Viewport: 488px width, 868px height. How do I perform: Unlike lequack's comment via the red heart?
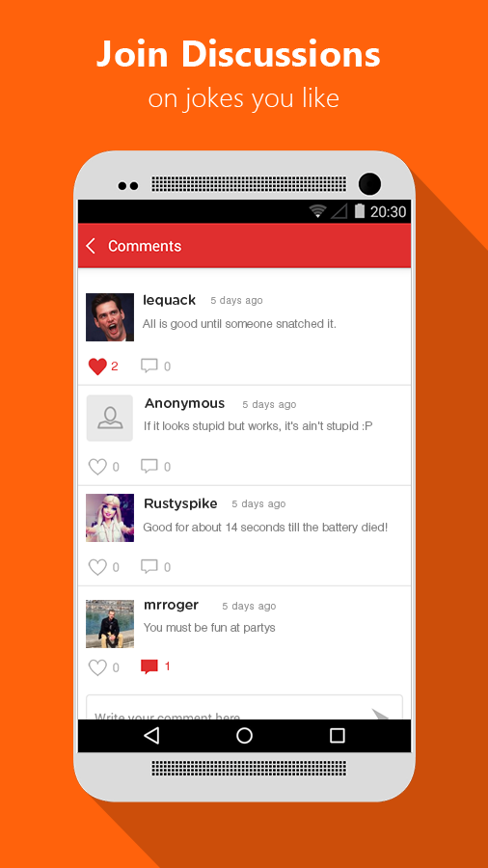pos(97,366)
